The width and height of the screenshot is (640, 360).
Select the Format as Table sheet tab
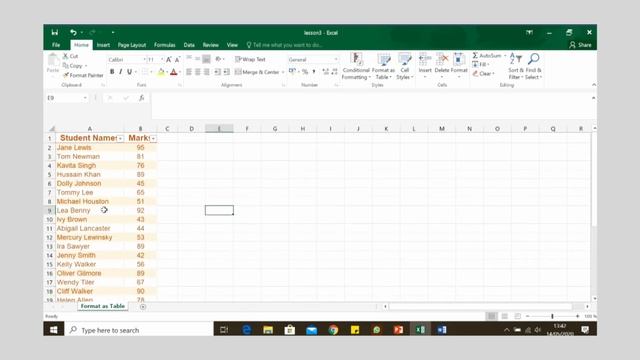[x=102, y=306]
